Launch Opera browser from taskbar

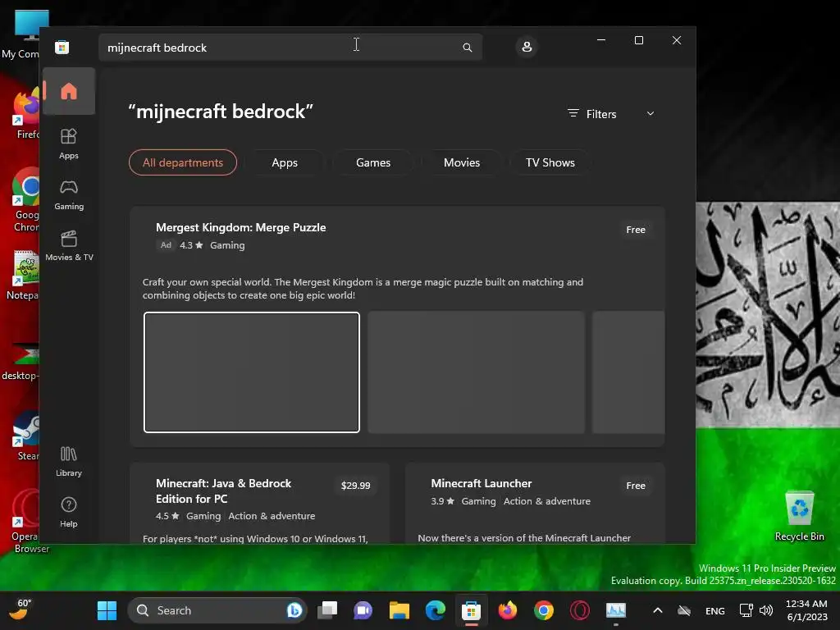point(580,610)
